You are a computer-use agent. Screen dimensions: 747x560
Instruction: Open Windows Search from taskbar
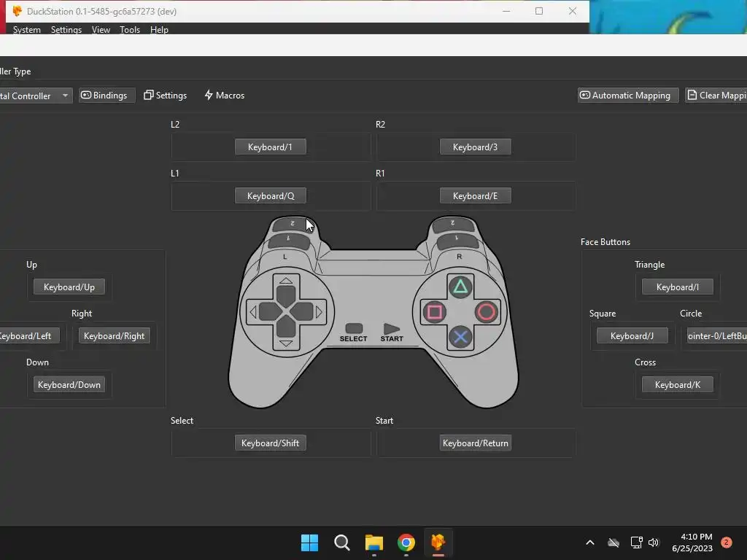(x=342, y=542)
